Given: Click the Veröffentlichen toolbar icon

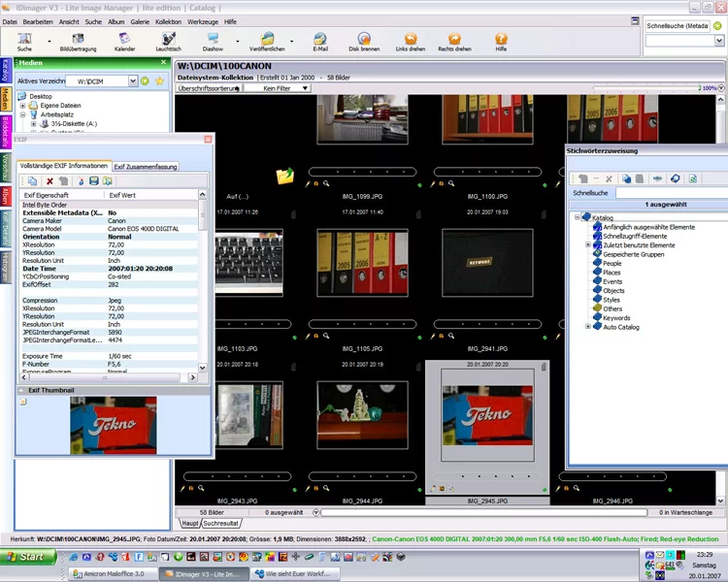Looking at the screenshot, I should click(267, 42).
